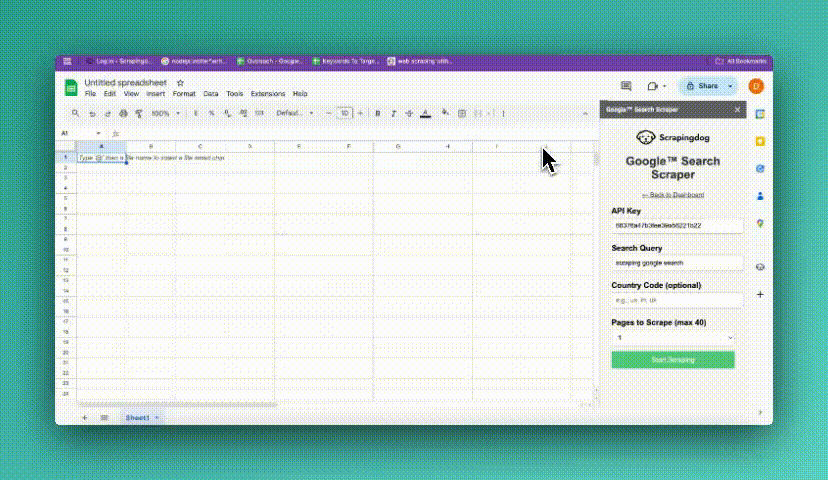The image size is (828, 480).
Task: Expand the A1 name box dropdown
Action: (98, 133)
